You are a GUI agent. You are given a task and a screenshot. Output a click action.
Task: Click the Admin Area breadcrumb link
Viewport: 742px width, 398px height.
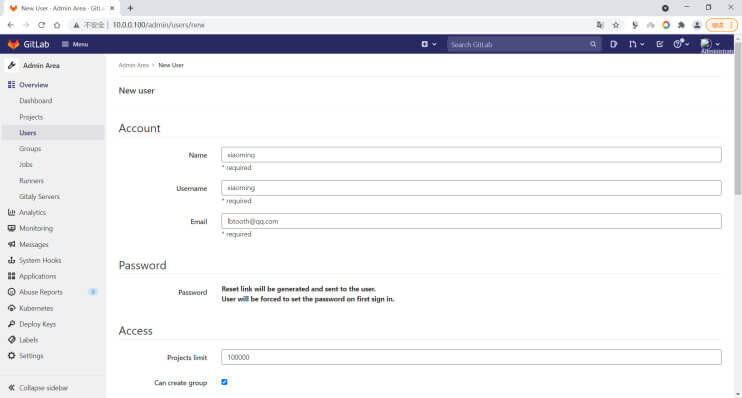tap(133, 65)
